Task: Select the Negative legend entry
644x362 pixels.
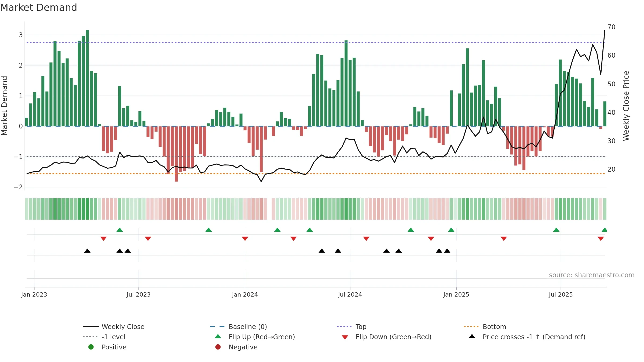Action: 236,347
